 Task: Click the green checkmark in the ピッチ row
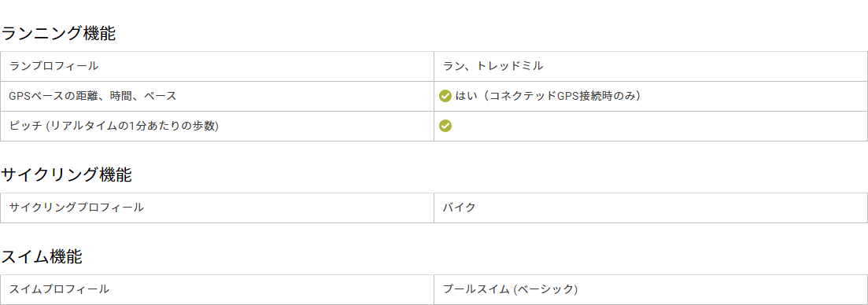click(445, 126)
